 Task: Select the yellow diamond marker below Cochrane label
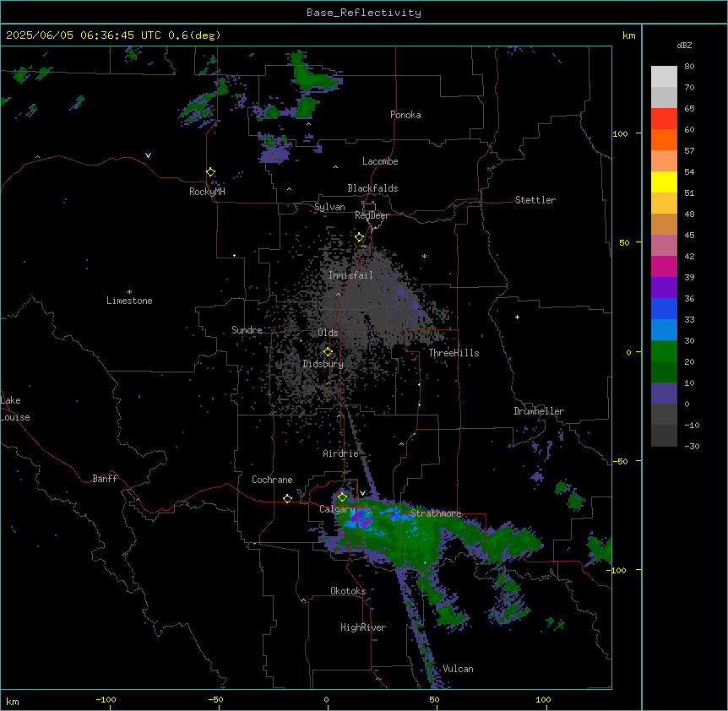[287, 498]
